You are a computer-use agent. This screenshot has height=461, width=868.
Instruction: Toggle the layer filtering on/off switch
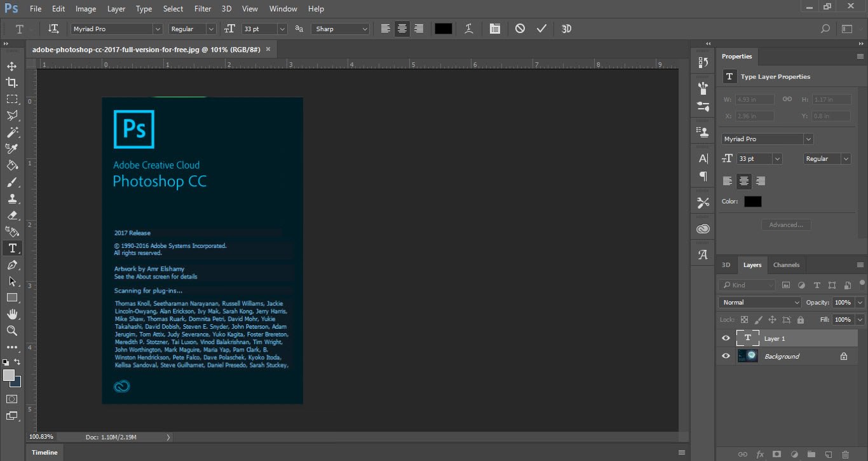[862, 284]
